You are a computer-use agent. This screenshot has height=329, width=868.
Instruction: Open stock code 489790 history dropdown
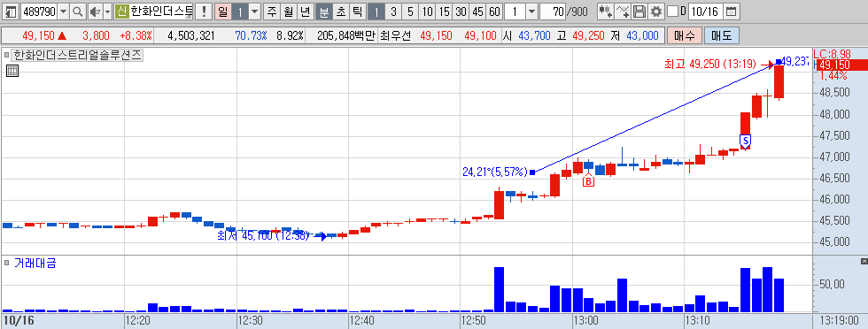tap(63, 11)
